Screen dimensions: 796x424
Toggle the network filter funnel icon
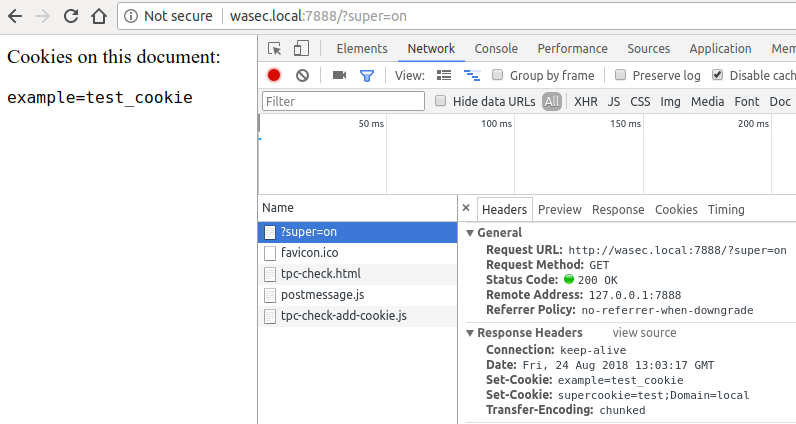tap(367, 75)
